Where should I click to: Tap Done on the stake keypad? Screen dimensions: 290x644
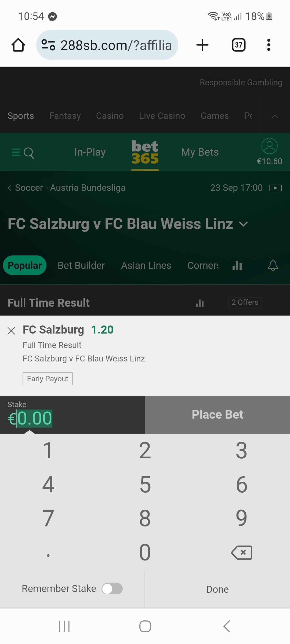pyautogui.click(x=218, y=589)
